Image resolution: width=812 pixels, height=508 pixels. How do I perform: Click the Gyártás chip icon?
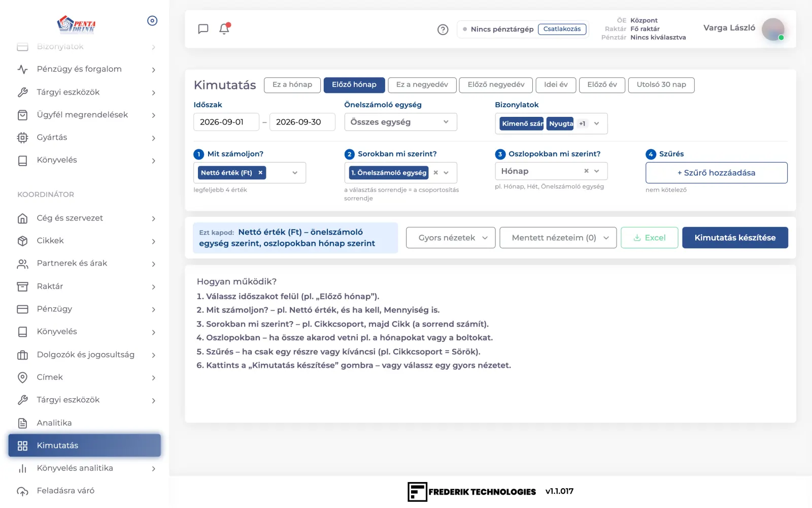click(22, 137)
